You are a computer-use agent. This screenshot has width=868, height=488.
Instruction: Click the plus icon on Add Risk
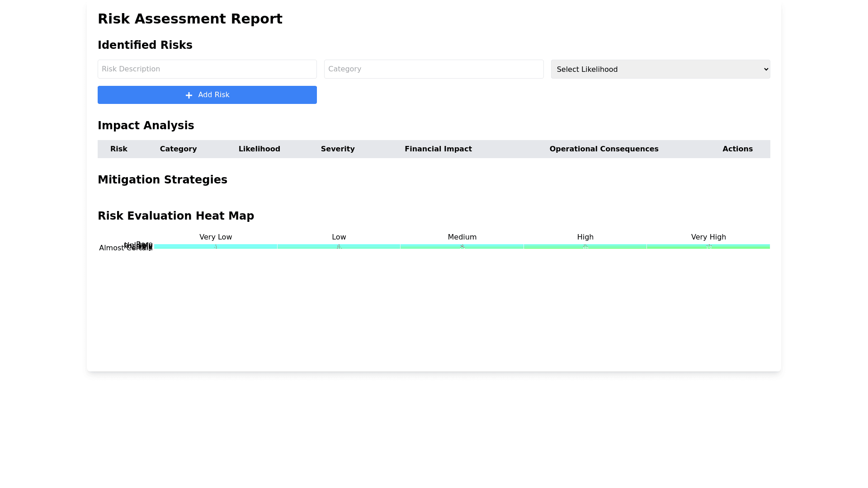(x=189, y=95)
